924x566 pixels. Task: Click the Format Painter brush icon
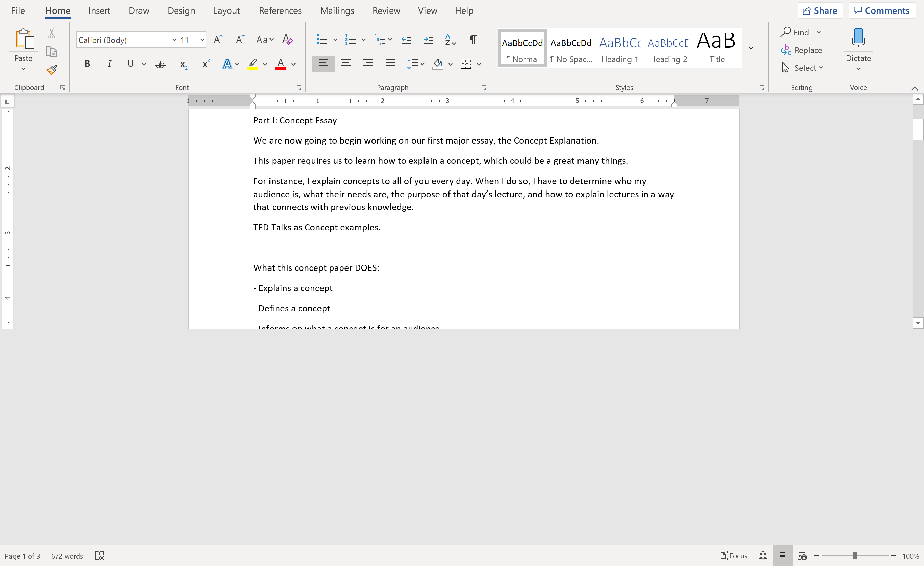pyautogui.click(x=52, y=70)
